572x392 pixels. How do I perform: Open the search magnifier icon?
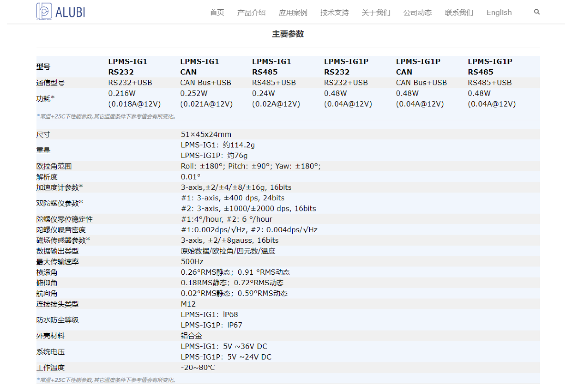pos(536,12)
